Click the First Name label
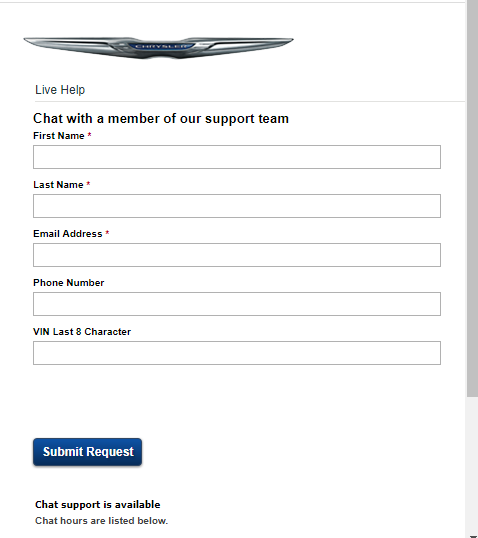Image resolution: width=478 pixels, height=538 pixels. [59, 136]
